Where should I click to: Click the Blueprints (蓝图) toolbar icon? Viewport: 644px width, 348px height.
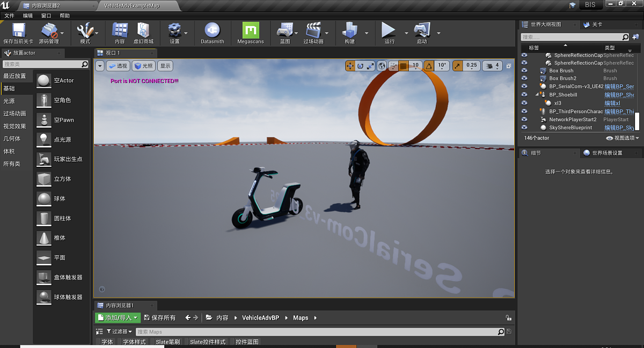click(285, 31)
